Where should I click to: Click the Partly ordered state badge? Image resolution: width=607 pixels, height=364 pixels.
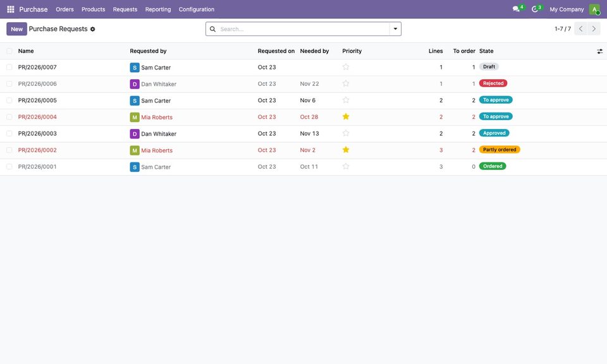point(500,150)
